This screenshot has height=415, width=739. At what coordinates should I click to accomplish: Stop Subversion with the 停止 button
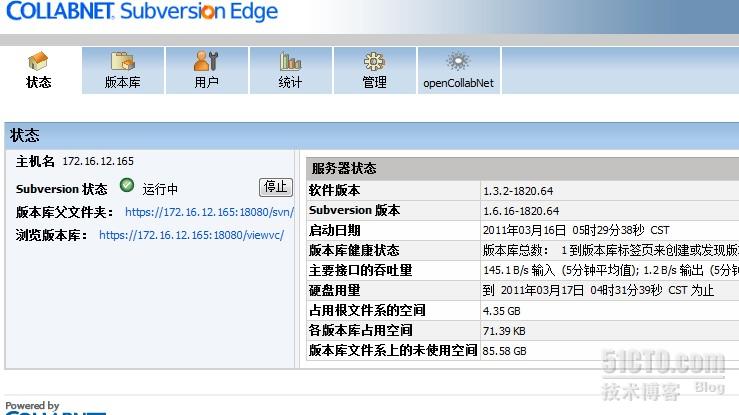[x=276, y=187]
